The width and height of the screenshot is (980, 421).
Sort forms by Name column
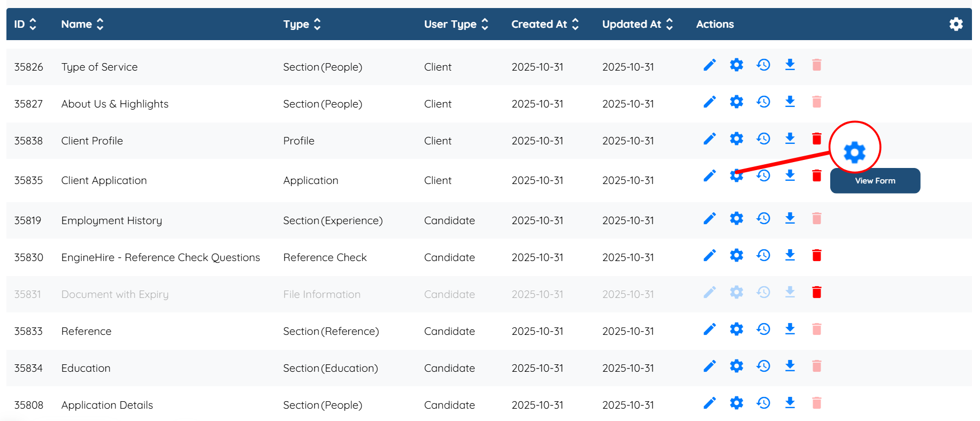click(82, 24)
